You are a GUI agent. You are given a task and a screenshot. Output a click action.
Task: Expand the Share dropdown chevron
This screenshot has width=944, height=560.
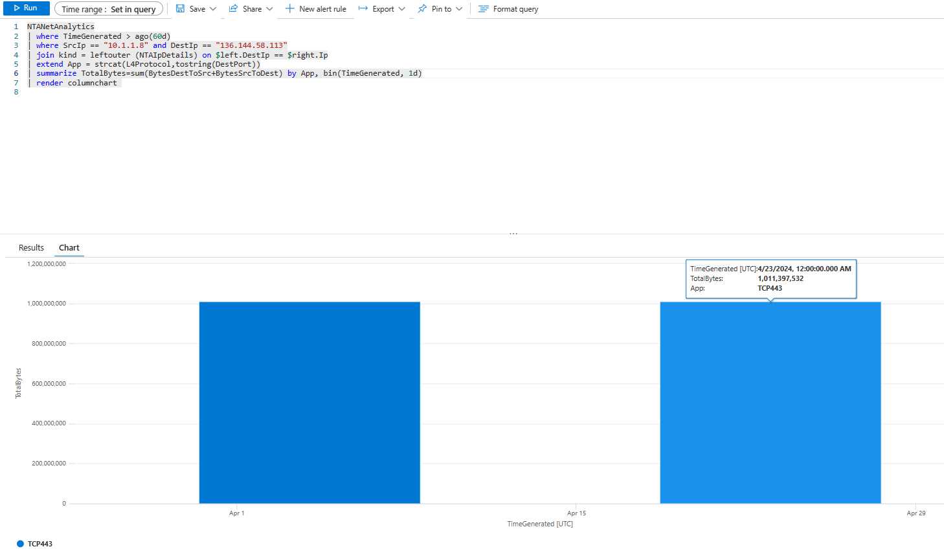tap(269, 9)
